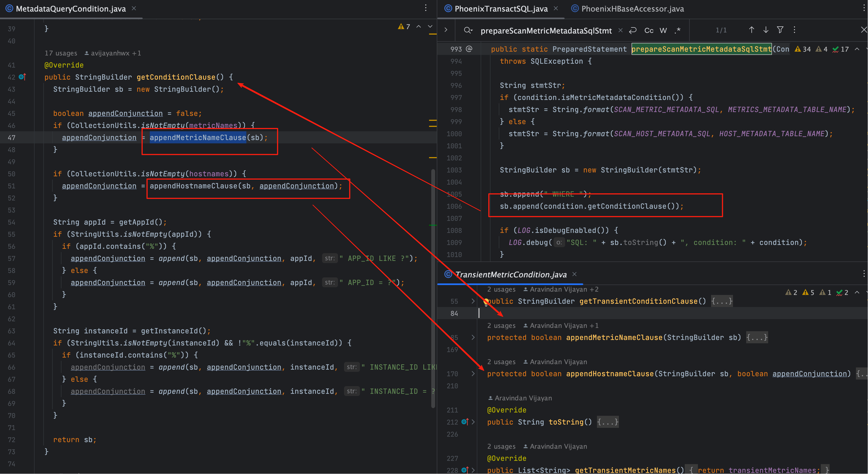The height and width of the screenshot is (474, 868).
Task: Go to next search occurrence arrow
Action: click(766, 30)
